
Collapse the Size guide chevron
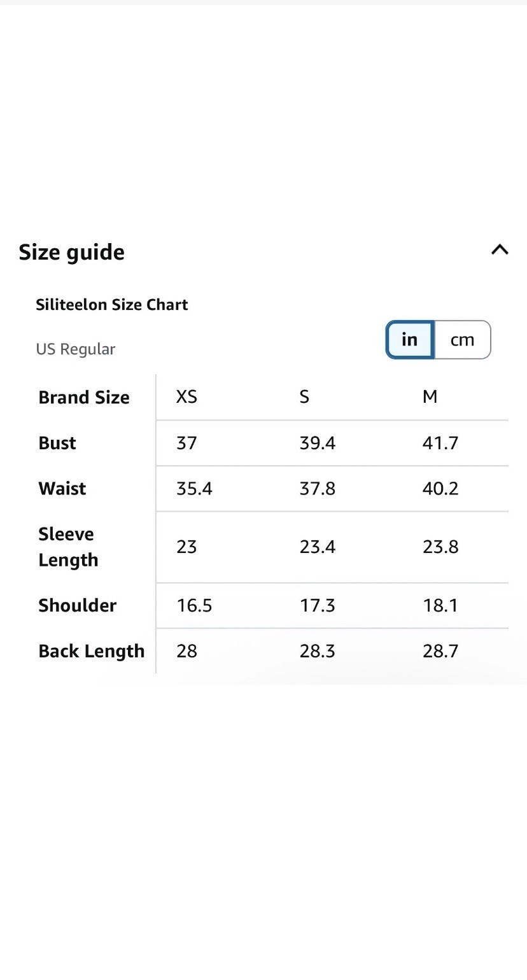[x=500, y=250]
